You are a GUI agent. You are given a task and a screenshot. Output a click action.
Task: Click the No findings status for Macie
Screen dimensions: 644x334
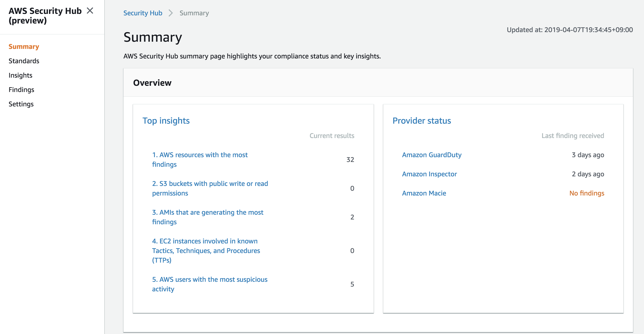(587, 193)
